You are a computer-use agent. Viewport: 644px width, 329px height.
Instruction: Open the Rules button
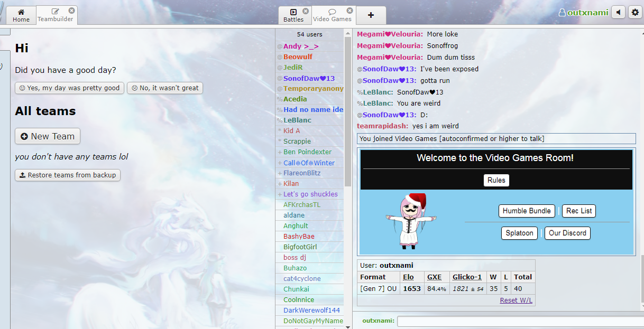coord(496,180)
